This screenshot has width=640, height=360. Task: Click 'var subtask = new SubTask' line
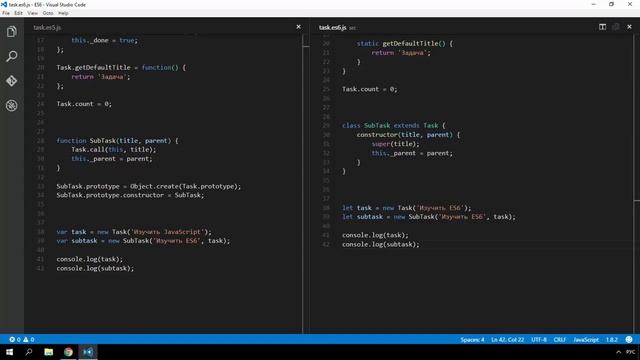click(143, 240)
